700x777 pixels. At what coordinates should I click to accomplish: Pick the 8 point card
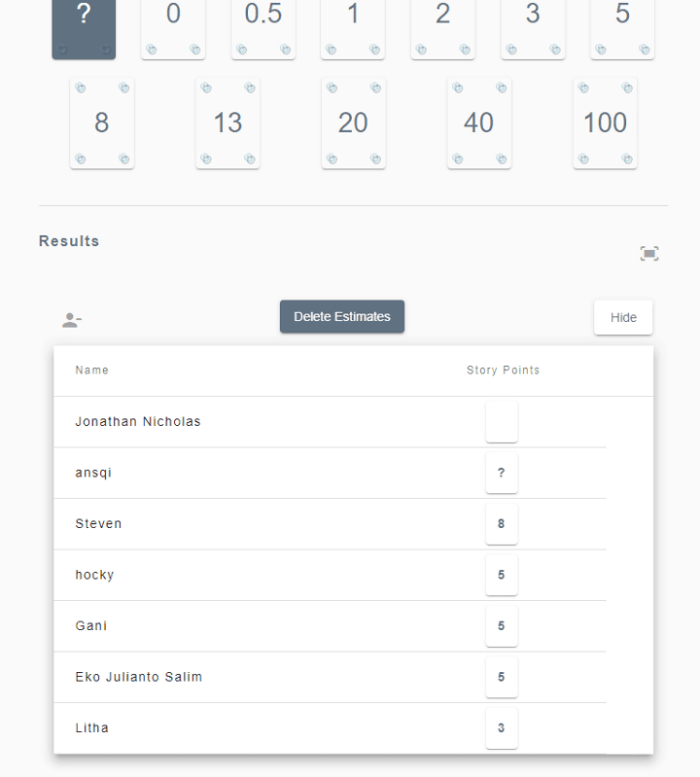pyautogui.click(x=102, y=124)
